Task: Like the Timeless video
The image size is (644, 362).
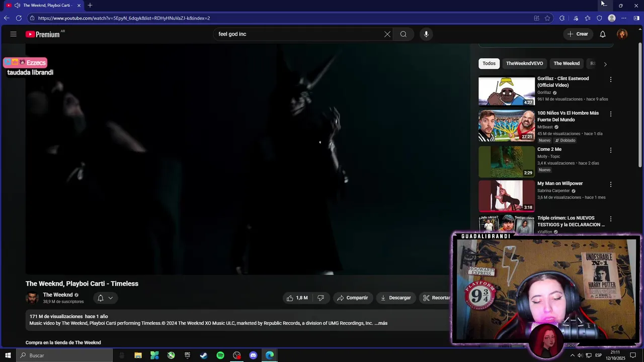Action: point(297,298)
